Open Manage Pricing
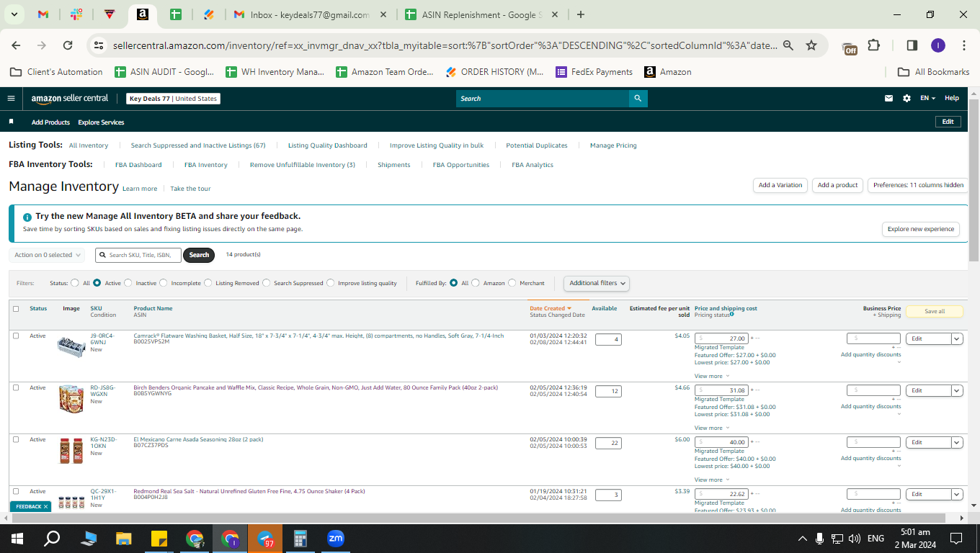 point(613,145)
